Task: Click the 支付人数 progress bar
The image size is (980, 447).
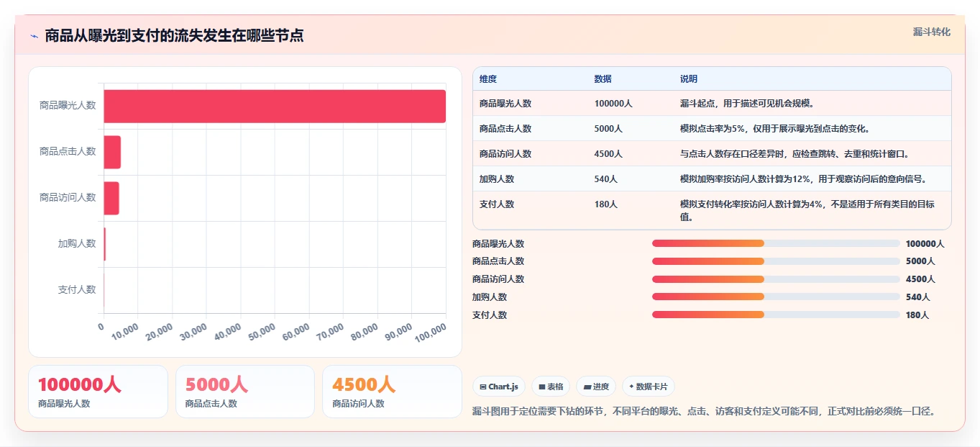Action: 776,315
